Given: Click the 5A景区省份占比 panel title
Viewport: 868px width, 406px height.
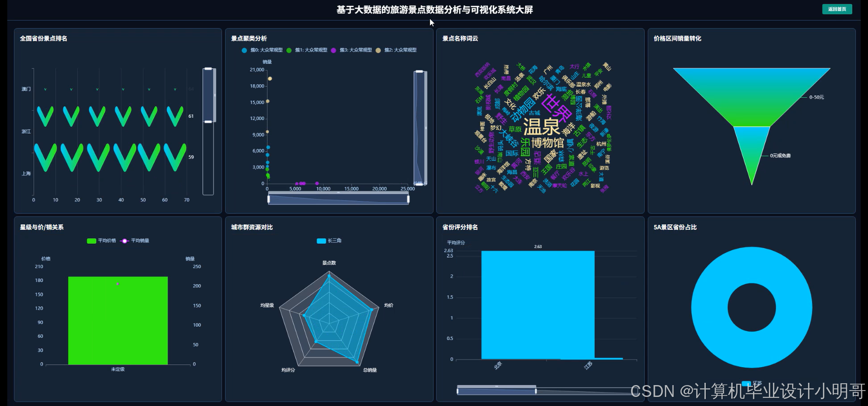Looking at the screenshot, I should [675, 227].
